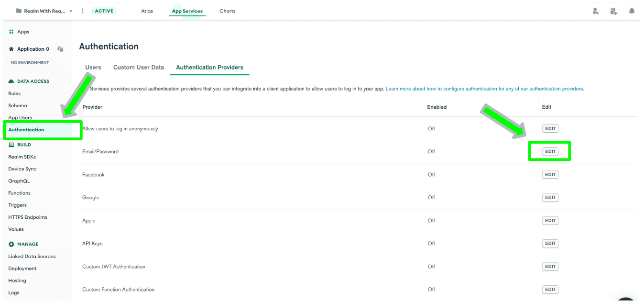Edit the Email/Password provider
The image size is (644, 305).
550,152
